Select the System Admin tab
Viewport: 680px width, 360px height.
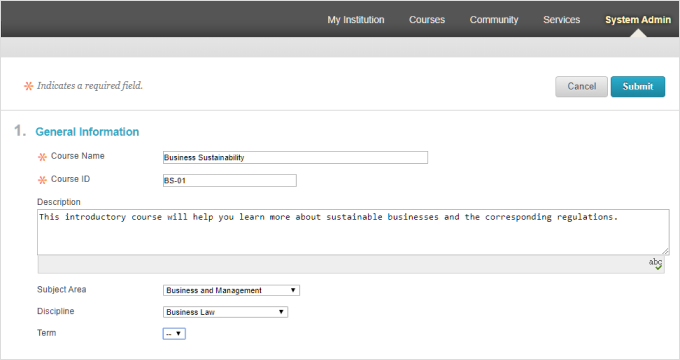tap(638, 20)
